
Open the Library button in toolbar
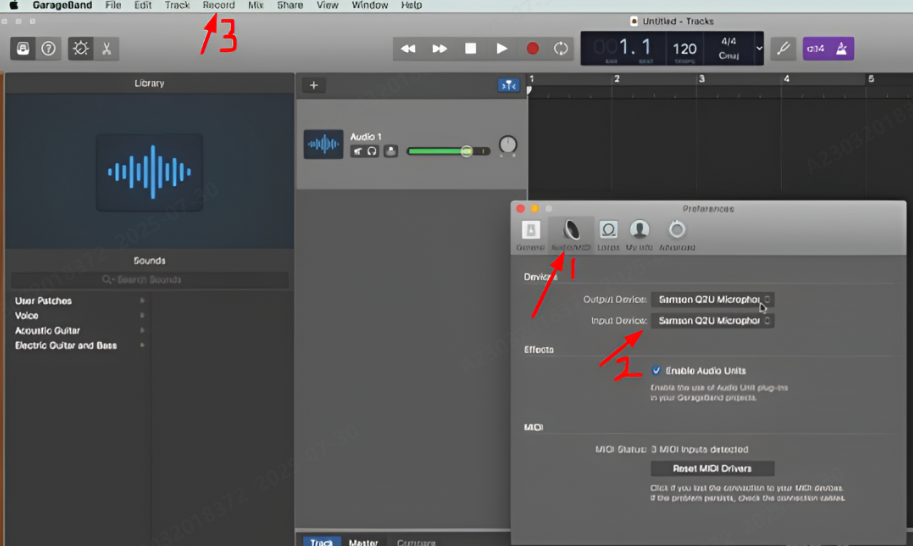tap(23, 48)
